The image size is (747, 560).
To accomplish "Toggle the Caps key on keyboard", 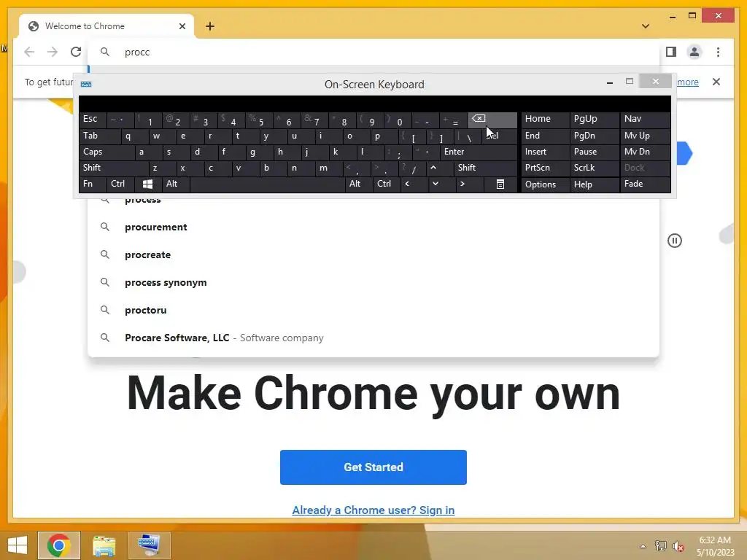I will click(x=107, y=152).
